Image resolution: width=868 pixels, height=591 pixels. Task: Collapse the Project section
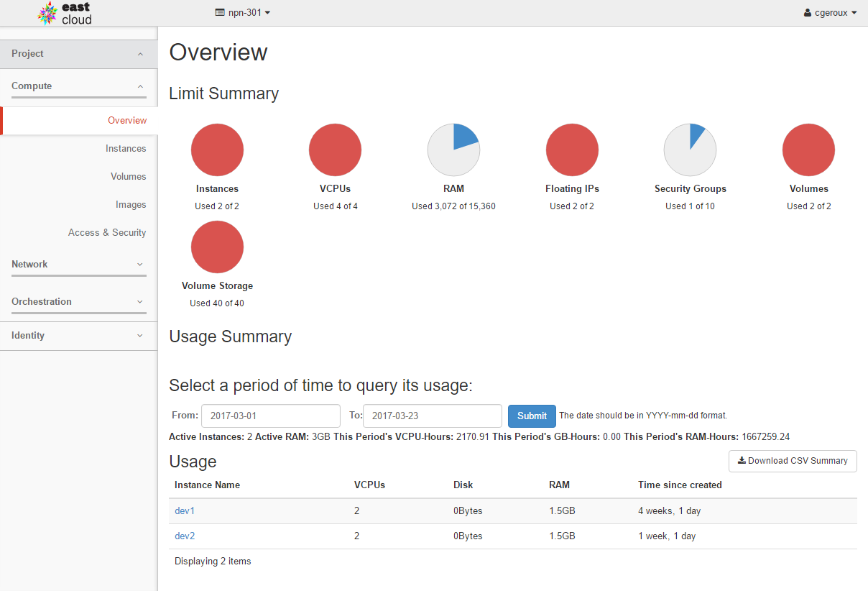coord(79,54)
